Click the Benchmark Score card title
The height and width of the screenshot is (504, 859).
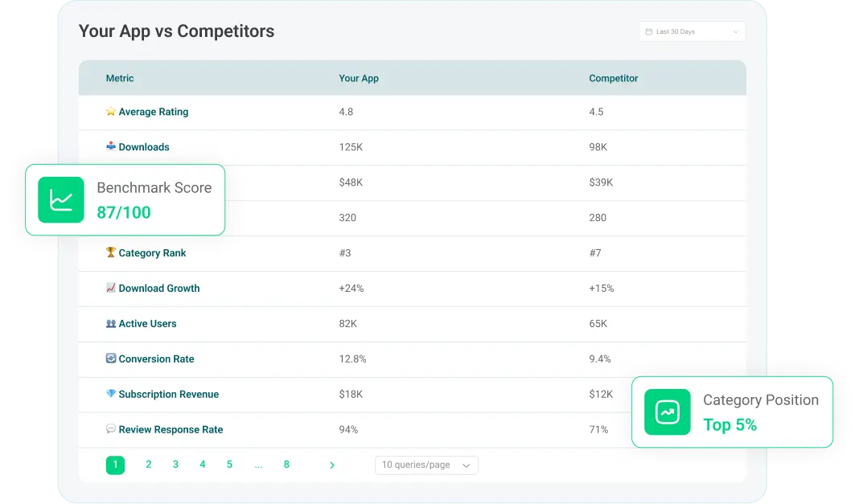(x=154, y=188)
